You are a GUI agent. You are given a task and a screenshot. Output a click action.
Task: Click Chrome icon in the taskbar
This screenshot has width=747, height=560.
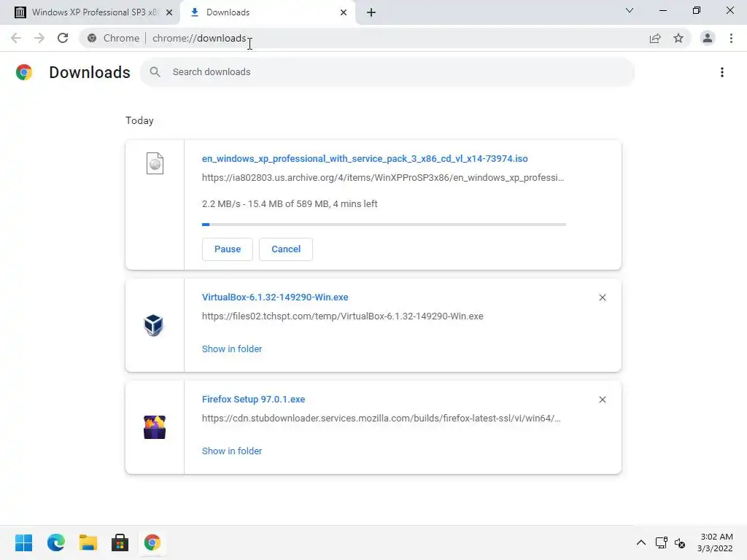pos(152,542)
